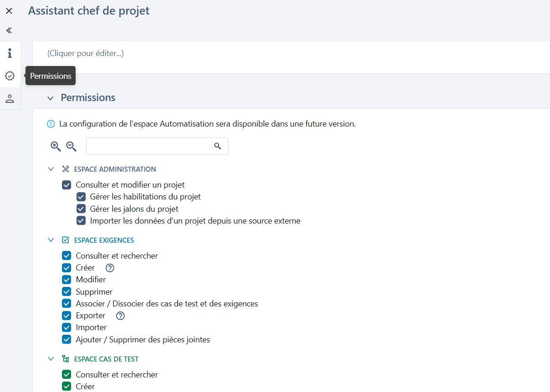Click the wrench icon beside ESPACE ADMINISTRATION

(65, 168)
